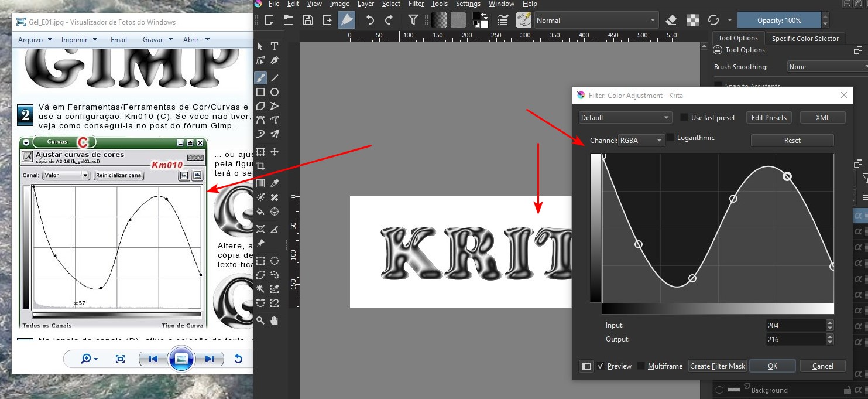
Task: Select the Ellipse shape tool
Action: [274, 92]
